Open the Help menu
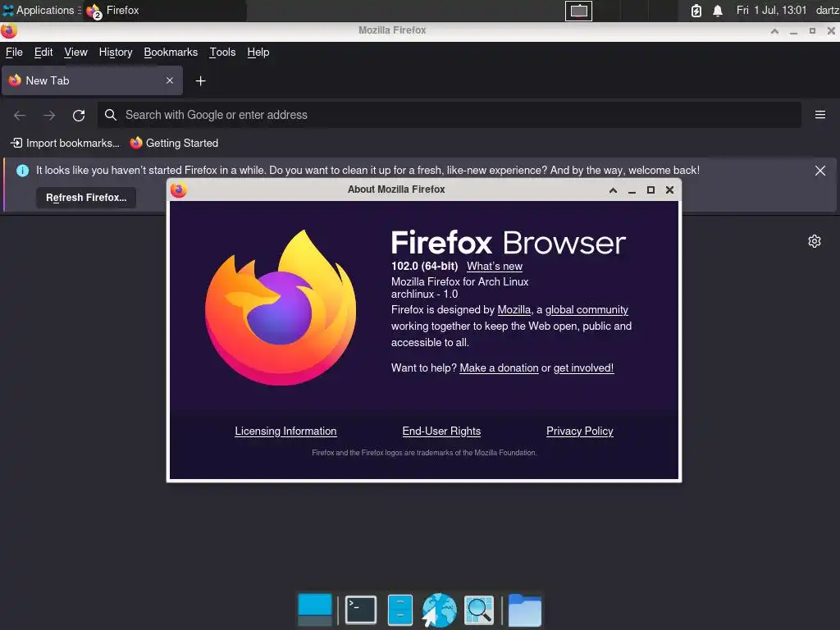The width and height of the screenshot is (840, 630). 258,52
